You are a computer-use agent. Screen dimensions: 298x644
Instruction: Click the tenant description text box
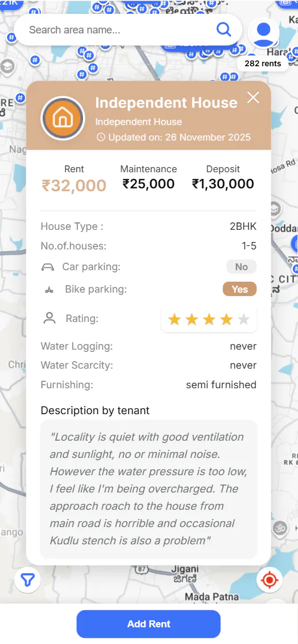tap(149, 489)
